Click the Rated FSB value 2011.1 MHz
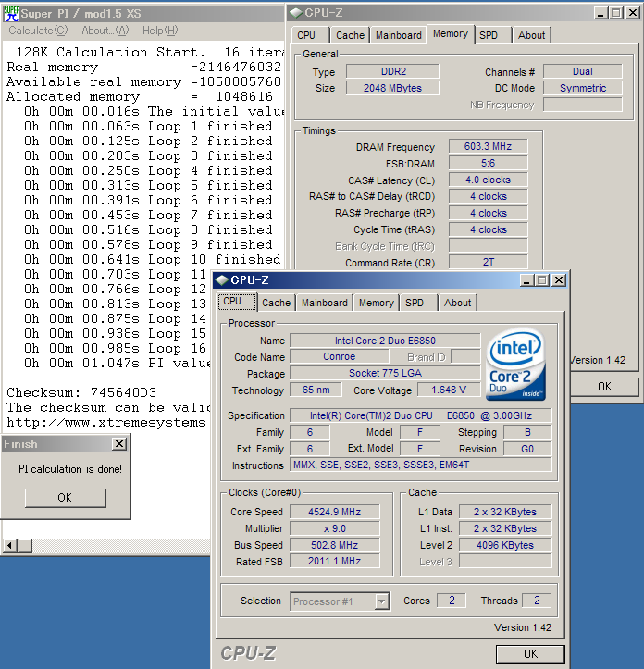 335,561
